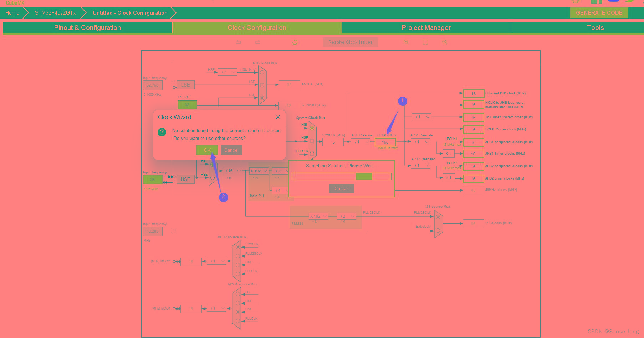This screenshot has height=338, width=644.
Task: Select HSE in the System Clock Mux
Action: pos(312,141)
